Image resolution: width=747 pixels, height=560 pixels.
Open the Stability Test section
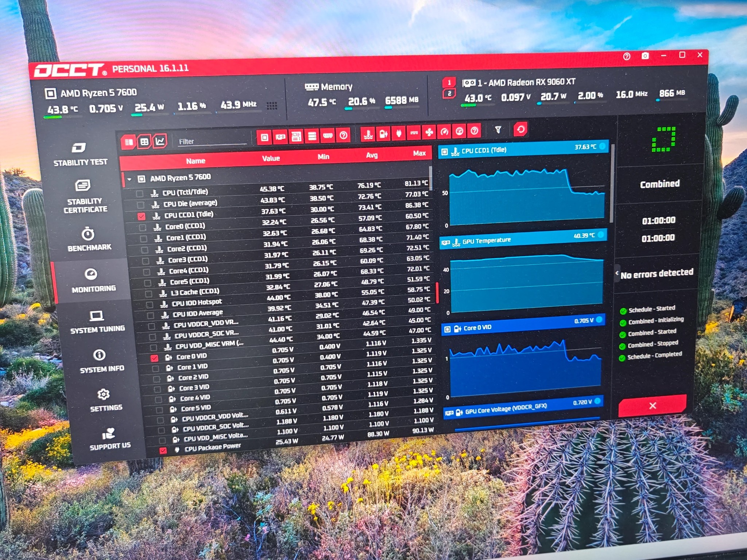coord(80,155)
